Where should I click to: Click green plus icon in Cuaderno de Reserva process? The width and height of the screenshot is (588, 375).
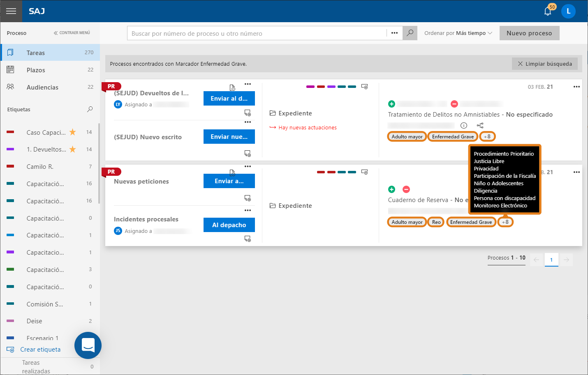tap(391, 189)
